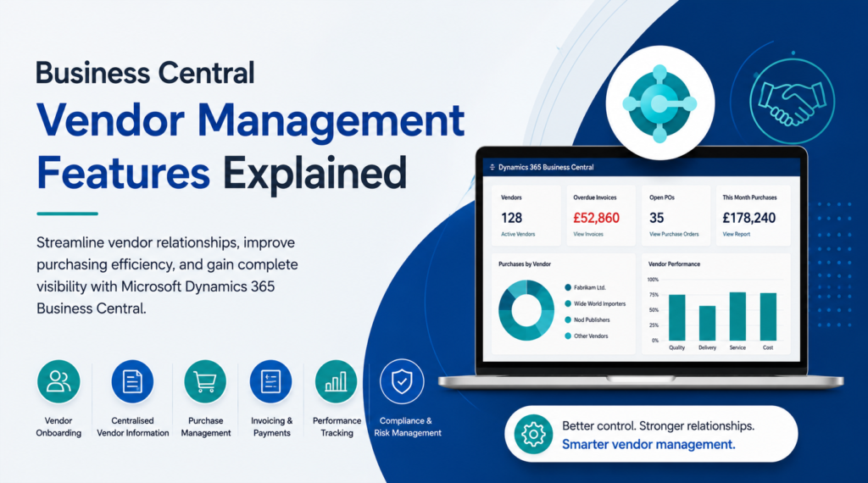
Task: Click the Quality bar in Vendor Performance
Action: (677, 318)
